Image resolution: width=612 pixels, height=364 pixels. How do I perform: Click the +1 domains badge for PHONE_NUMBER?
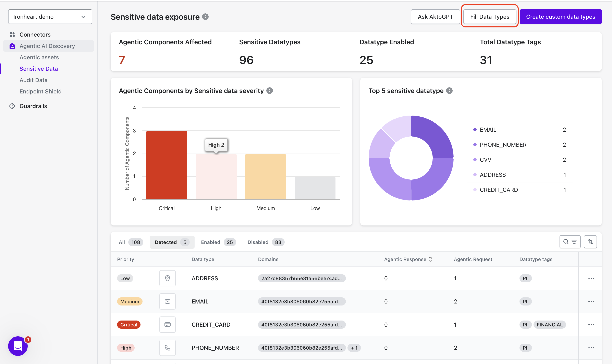coord(354,348)
